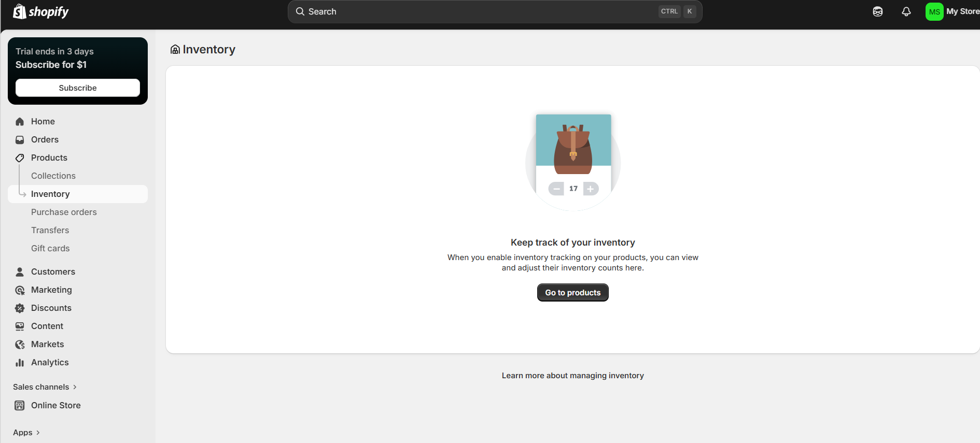Screen dimensions: 980x443
Task: Open the Markets section
Action: pyautogui.click(x=78, y=344)
